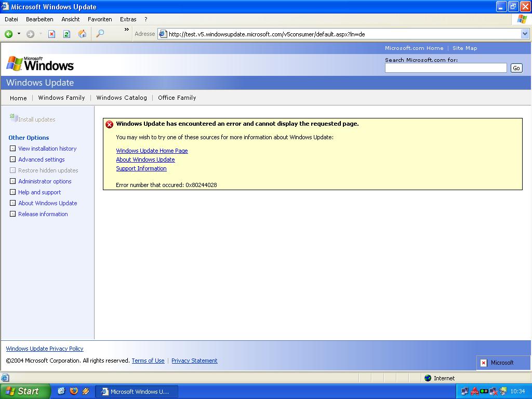This screenshot has width=532, height=399.
Task: Open the Microsoft.com Home link
Action: [x=414, y=48]
